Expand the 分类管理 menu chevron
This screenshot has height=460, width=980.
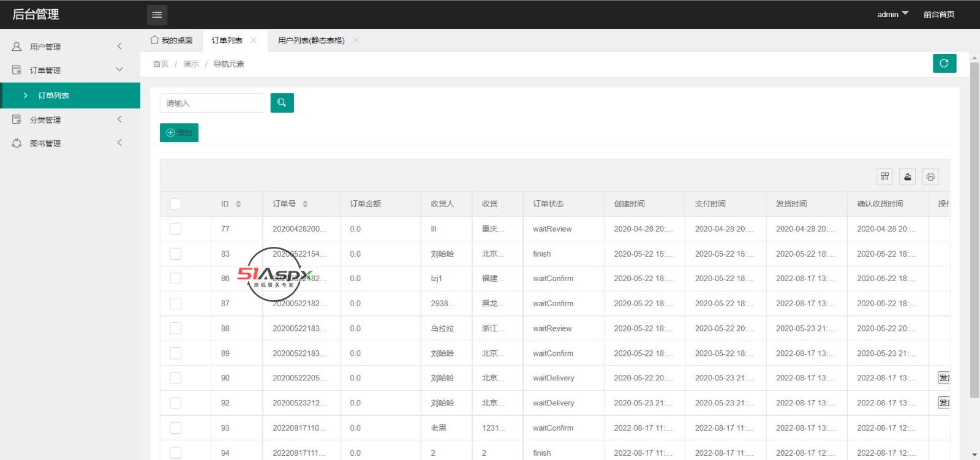point(119,119)
